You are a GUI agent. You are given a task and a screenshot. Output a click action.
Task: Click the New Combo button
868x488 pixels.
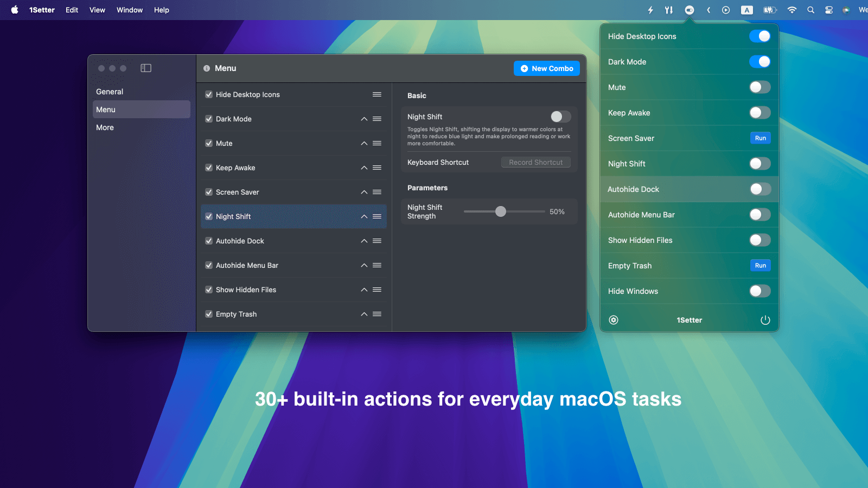coord(546,68)
